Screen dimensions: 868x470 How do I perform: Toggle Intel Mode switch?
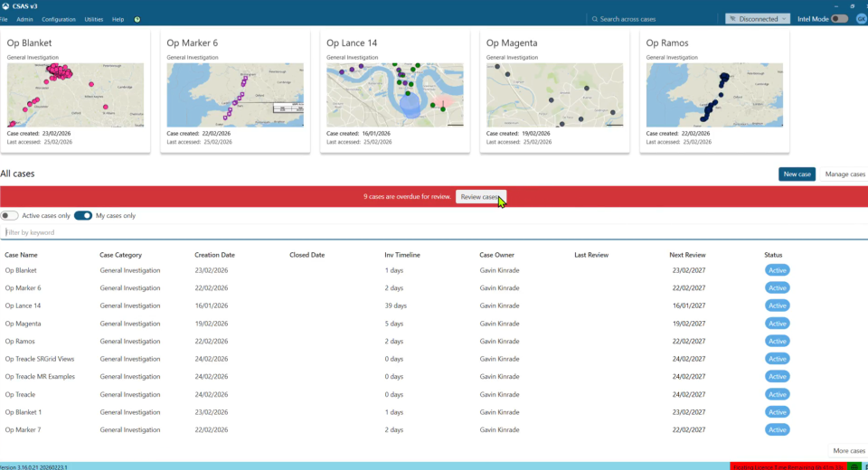(839, 19)
